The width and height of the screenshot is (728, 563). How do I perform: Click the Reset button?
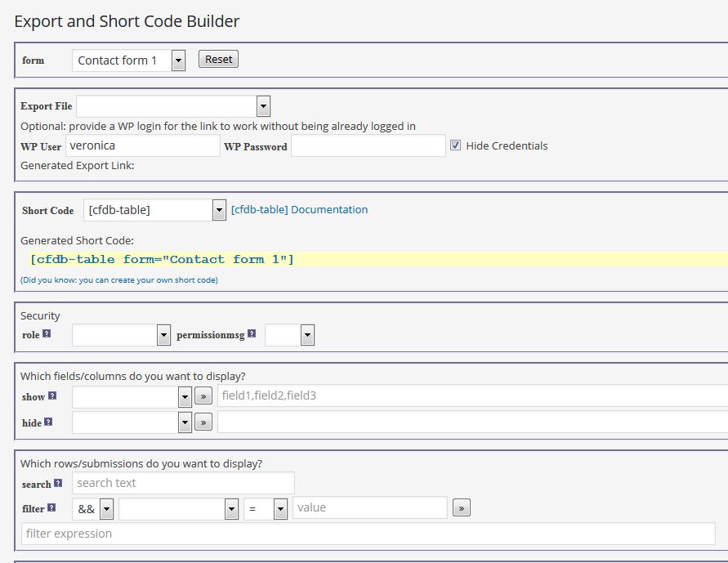click(218, 60)
